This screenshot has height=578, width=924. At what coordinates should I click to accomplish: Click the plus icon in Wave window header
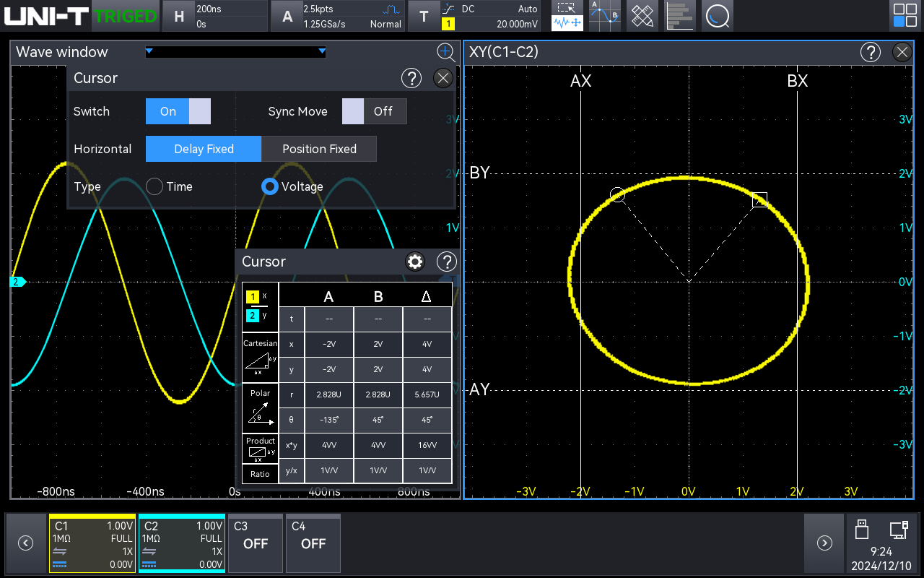445,51
